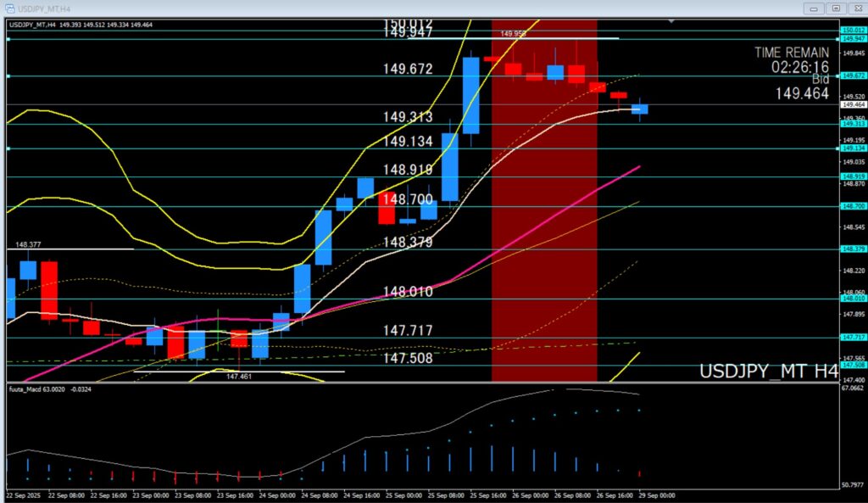Viewport: 868px width, 503px height.
Task: Click the USDJPY_MT H4 watermark label
Action: (768, 372)
